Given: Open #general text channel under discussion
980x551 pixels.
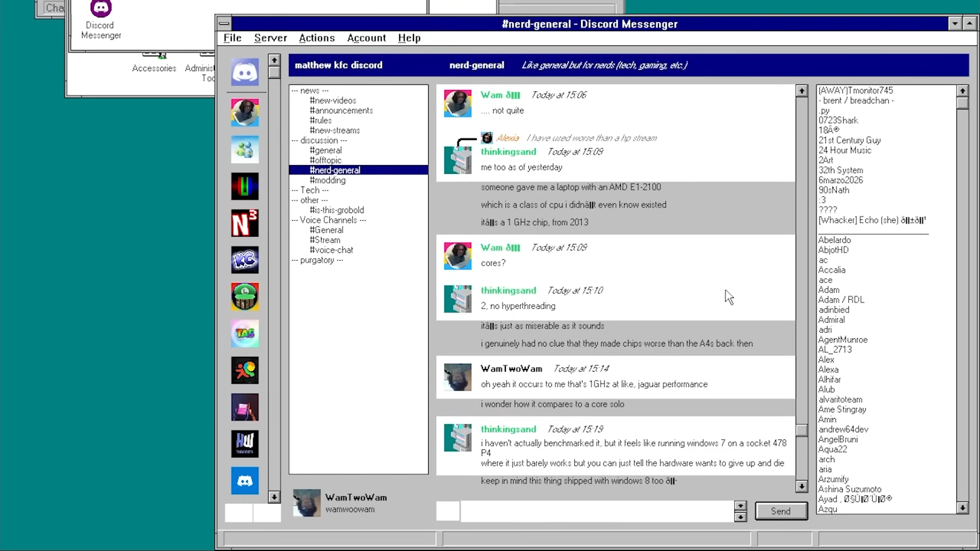Looking at the screenshot, I should pos(325,150).
